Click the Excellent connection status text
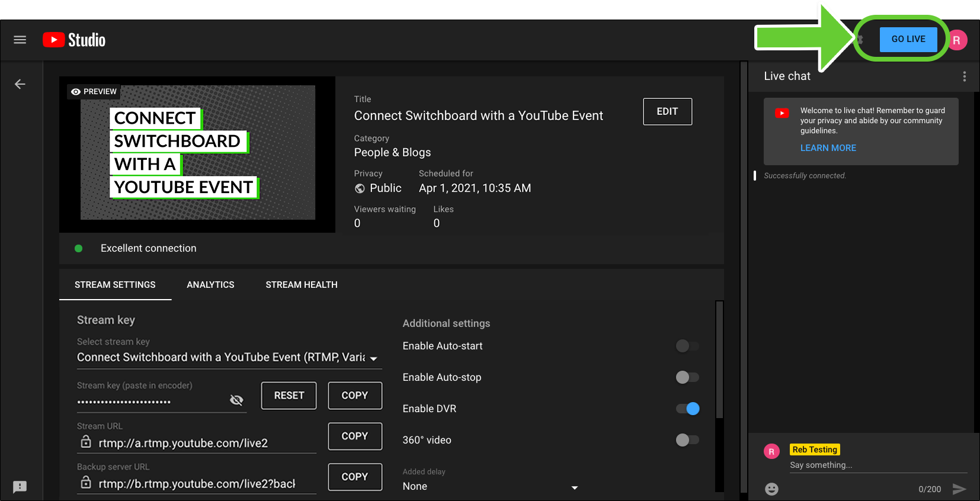This screenshot has width=980, height=501. point(149,248)
